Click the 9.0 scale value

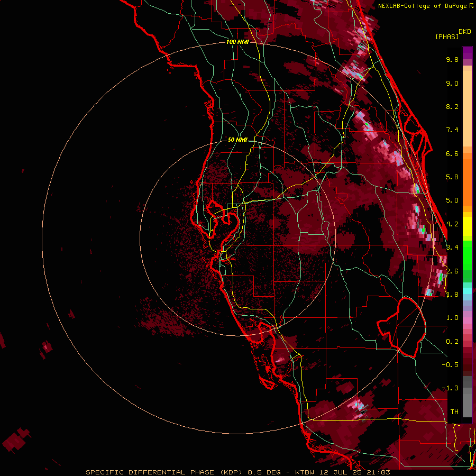pos(452,83)
